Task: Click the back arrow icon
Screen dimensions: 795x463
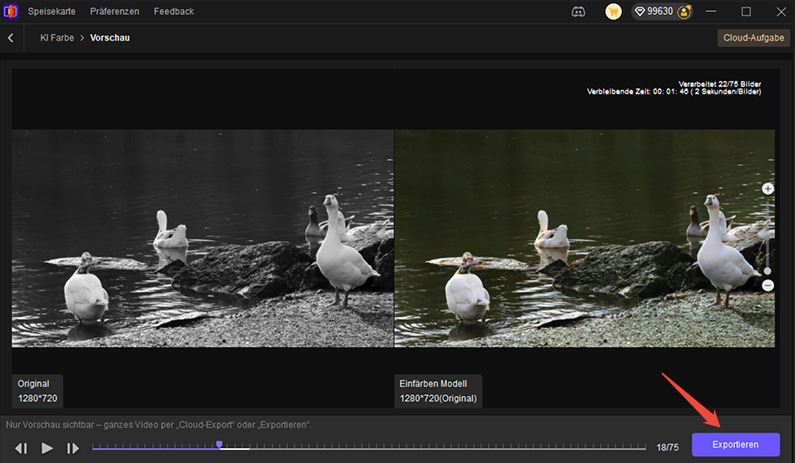Action: pyautogui.click(x=11, y=38)
